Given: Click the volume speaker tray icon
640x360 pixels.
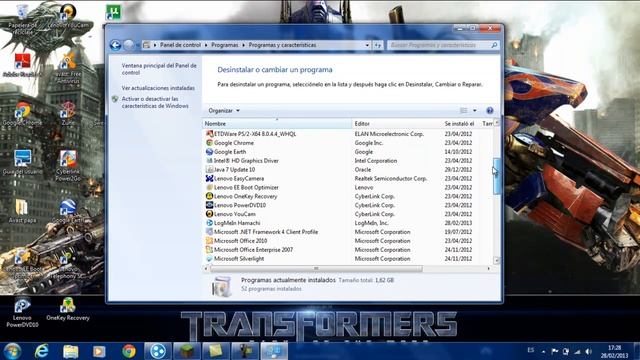Looking at the screenshot, I should (x=589, y=351).
